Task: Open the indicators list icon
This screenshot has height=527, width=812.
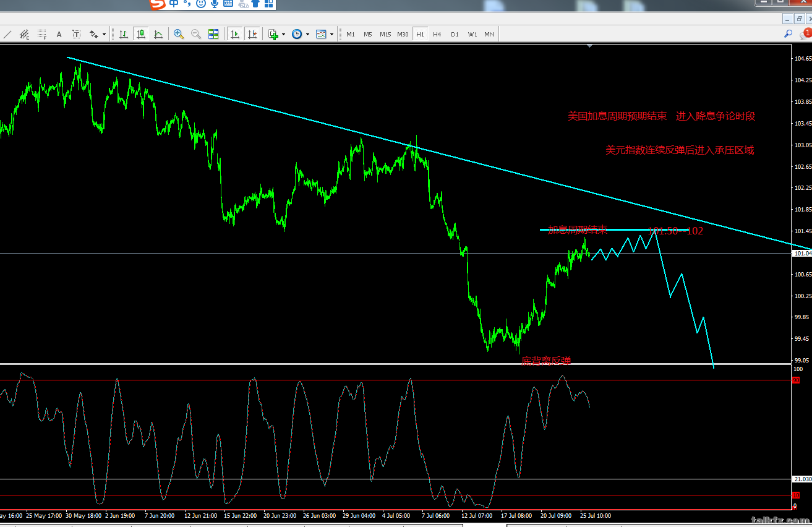Action: coord(273,34)
